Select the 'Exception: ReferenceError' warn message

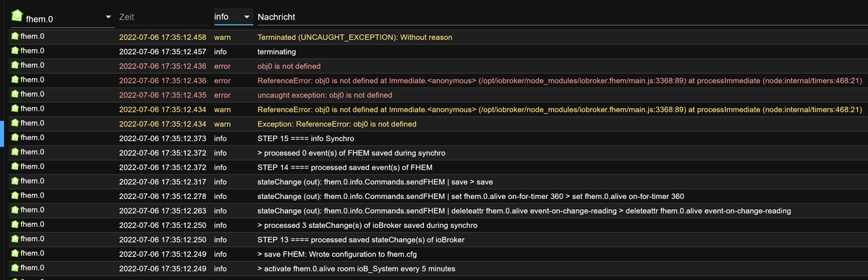336,124
